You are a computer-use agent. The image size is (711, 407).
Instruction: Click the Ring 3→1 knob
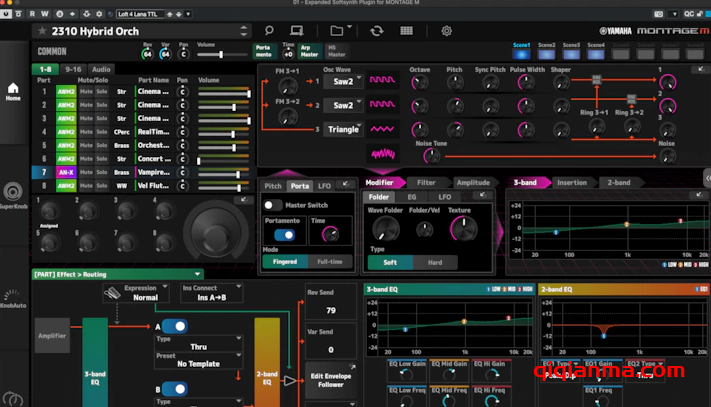[x=596, y=126]
